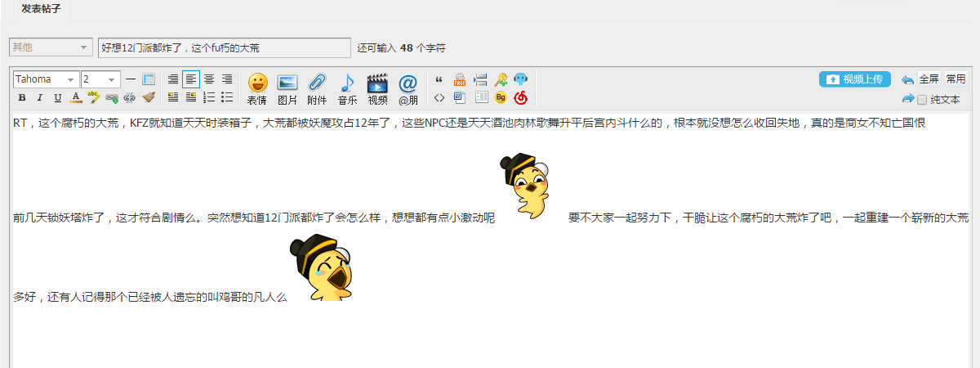
Task: Insert a video with the 视频 icon
Action: tap(377, 88)
